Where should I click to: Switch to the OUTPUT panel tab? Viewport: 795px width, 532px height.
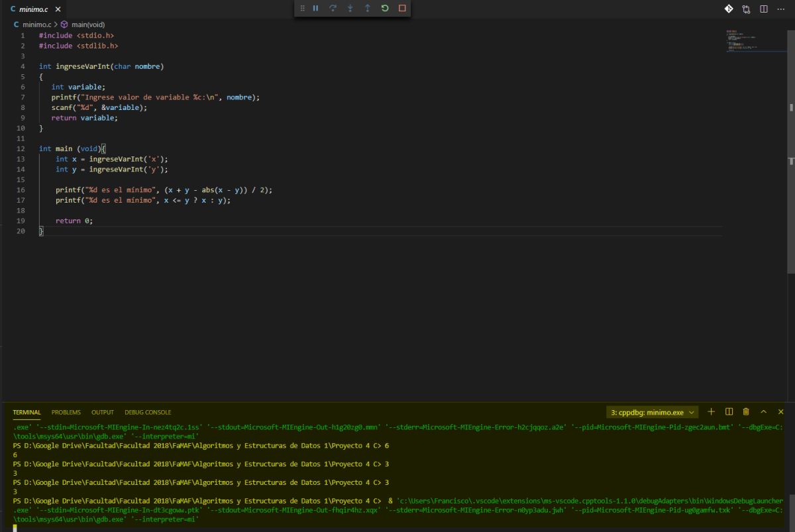pos(103,412)
